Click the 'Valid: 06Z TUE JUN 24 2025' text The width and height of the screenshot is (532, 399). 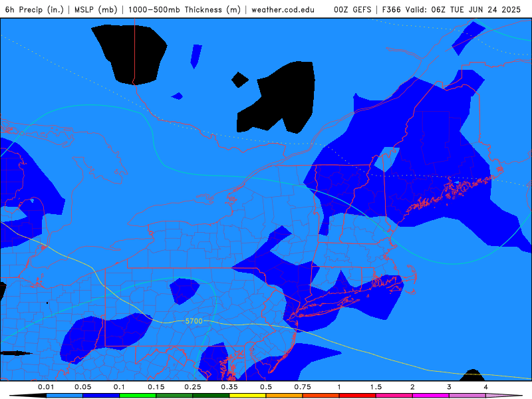point(464,9)
